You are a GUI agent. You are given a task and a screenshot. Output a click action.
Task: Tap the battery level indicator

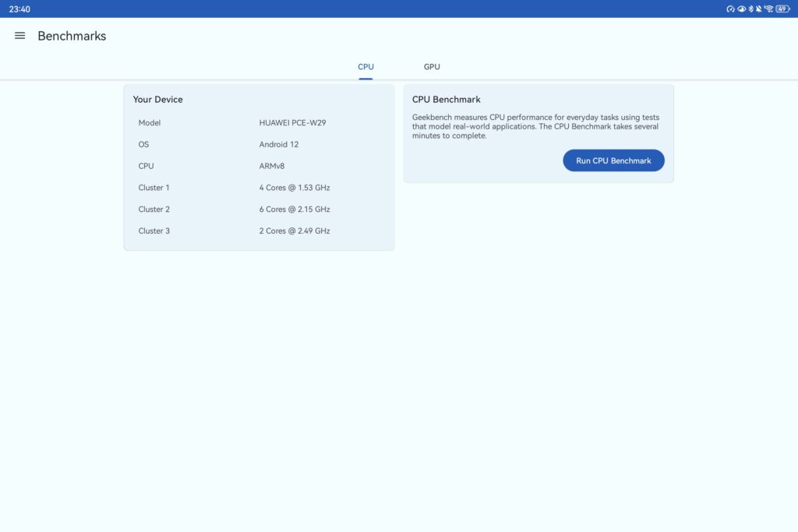[x=782, y=9]
